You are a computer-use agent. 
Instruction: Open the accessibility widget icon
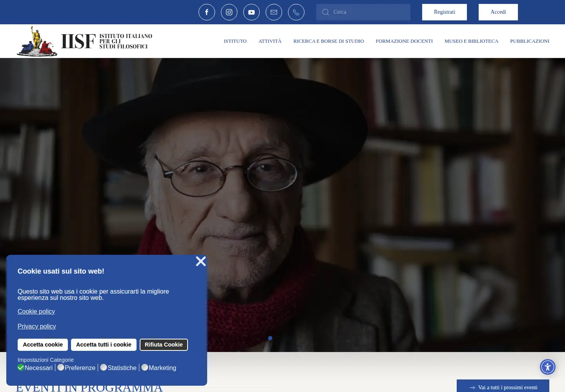548,367
